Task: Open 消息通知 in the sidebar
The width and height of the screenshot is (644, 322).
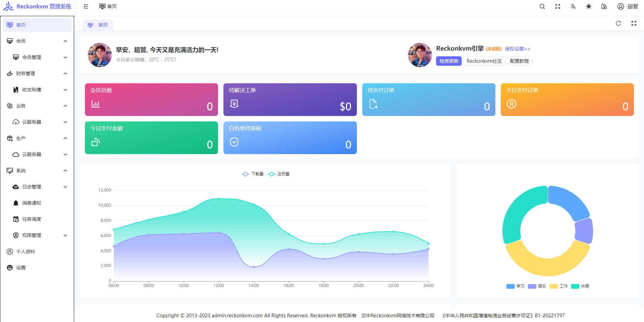Action: coord(32,203)
